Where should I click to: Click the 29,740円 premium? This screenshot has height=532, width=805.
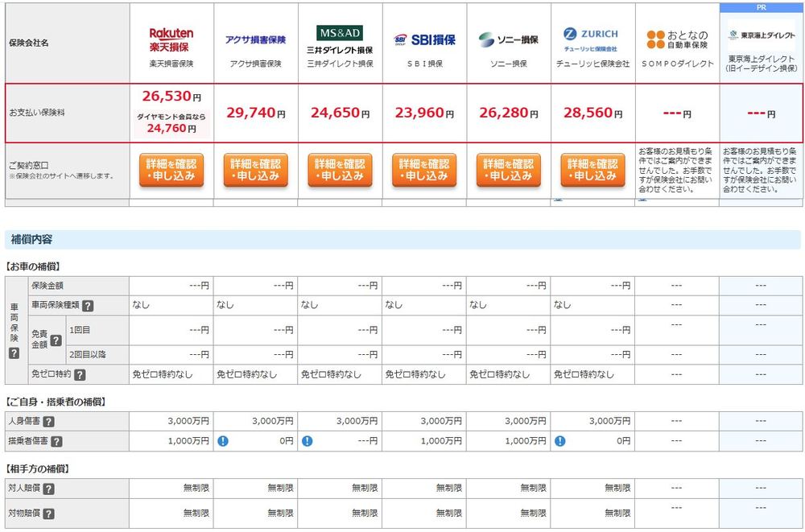256,113
